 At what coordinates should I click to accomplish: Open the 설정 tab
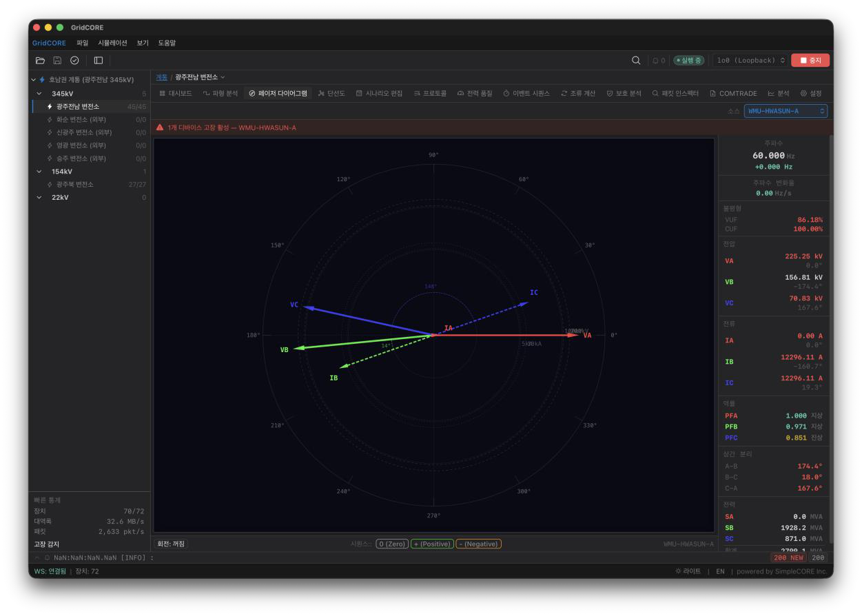pyautogui.click(x=810, y=93)
